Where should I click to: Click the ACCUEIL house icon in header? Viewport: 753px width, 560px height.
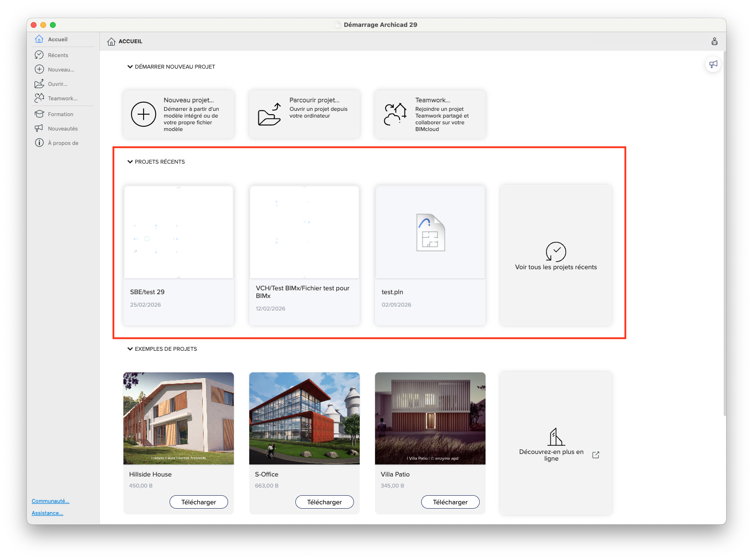click(x=111, y=41)
